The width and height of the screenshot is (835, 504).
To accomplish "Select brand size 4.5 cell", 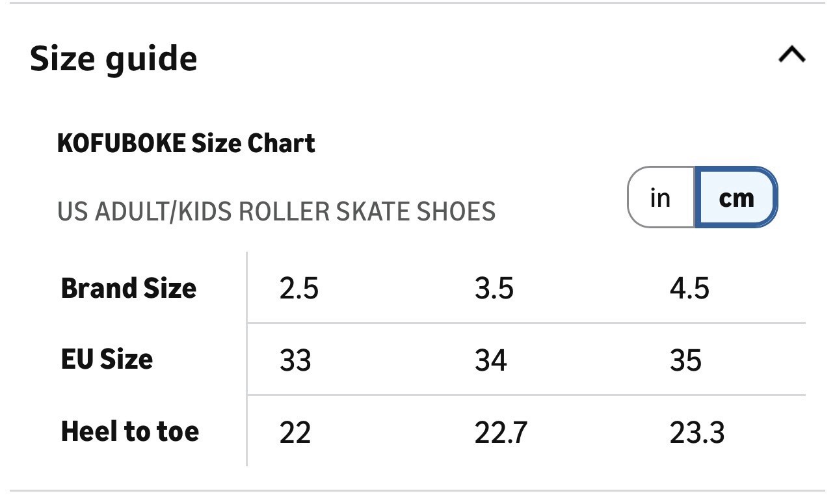I will click(689, 289).
